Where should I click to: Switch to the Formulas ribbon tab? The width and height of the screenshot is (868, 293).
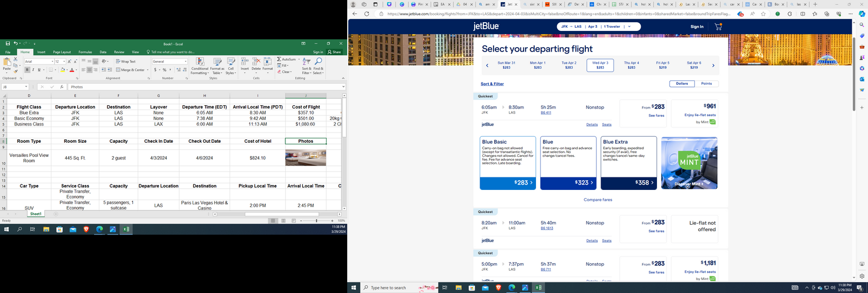click(85, 52)
